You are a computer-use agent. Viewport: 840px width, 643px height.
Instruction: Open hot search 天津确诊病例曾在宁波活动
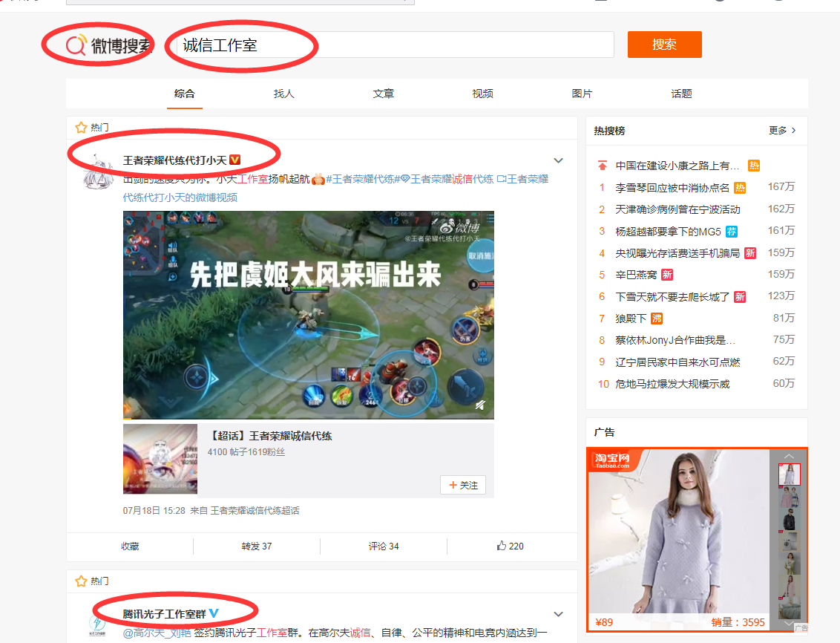677,209
